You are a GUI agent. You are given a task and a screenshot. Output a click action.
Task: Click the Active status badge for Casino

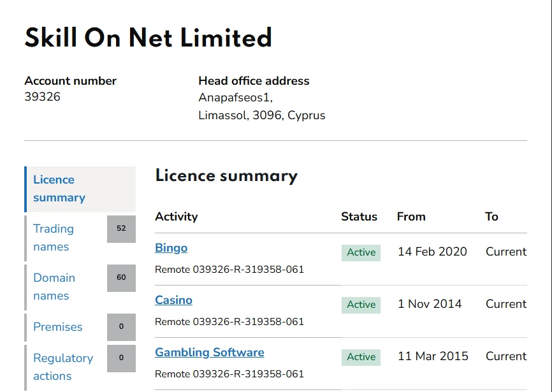click(361, 305)
